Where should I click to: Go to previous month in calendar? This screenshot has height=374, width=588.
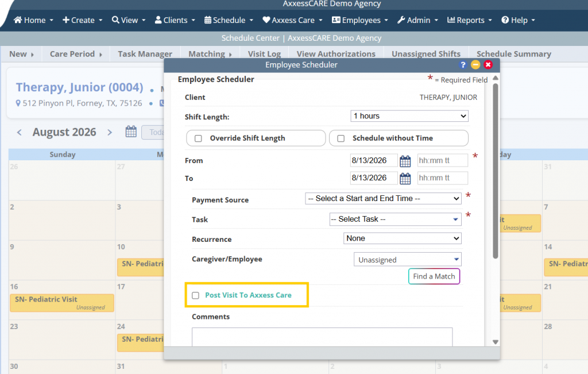(x=19, y=132)
